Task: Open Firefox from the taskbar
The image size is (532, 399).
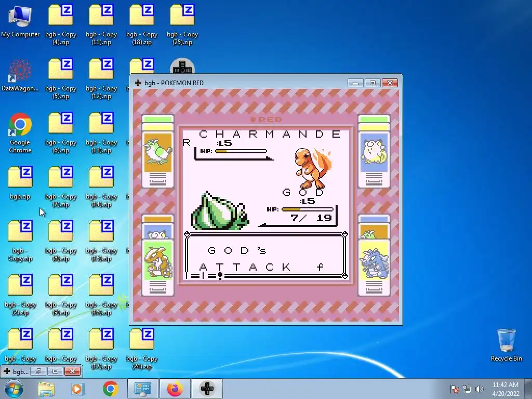Action: (x=175, y=389)
